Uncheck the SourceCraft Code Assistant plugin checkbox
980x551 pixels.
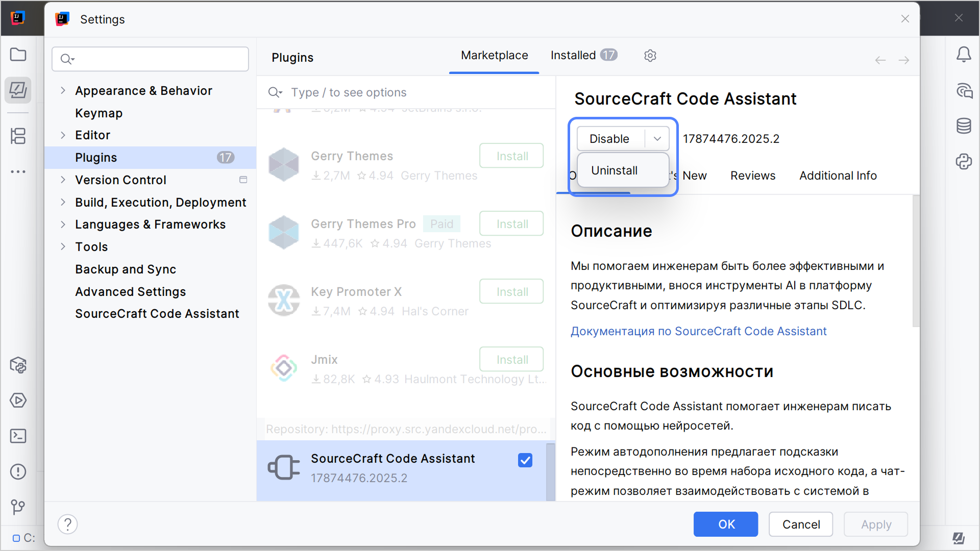tap(525, 460)
